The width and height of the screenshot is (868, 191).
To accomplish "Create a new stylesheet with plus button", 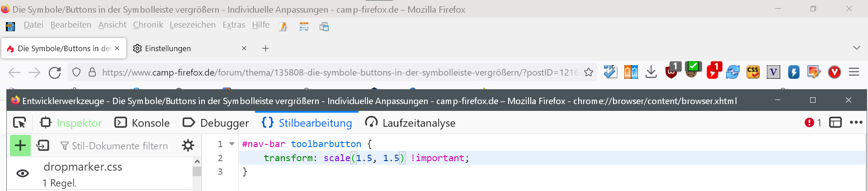I will tap(20, 146).
